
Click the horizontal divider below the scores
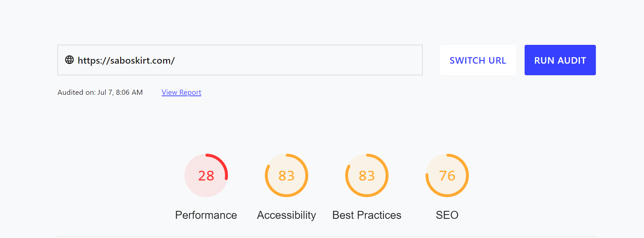point(326,236)
